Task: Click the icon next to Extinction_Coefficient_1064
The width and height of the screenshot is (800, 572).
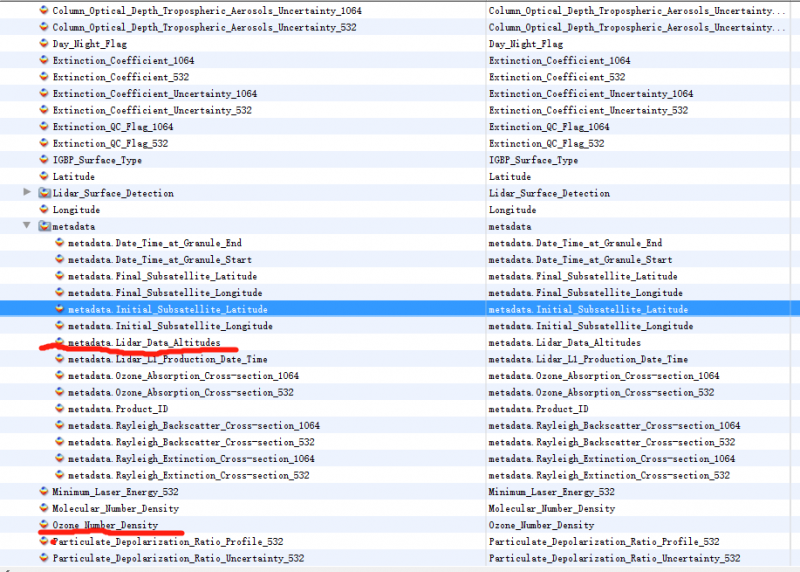Action: point(44,61)
